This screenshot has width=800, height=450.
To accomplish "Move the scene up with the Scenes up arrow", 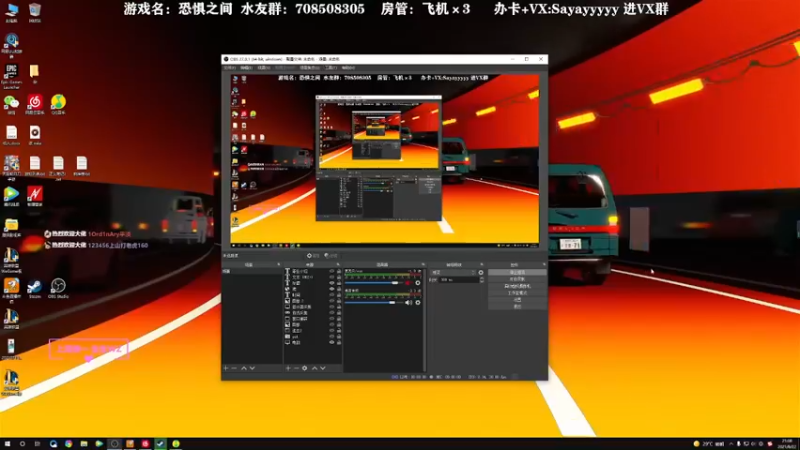I will pos(244,368).
